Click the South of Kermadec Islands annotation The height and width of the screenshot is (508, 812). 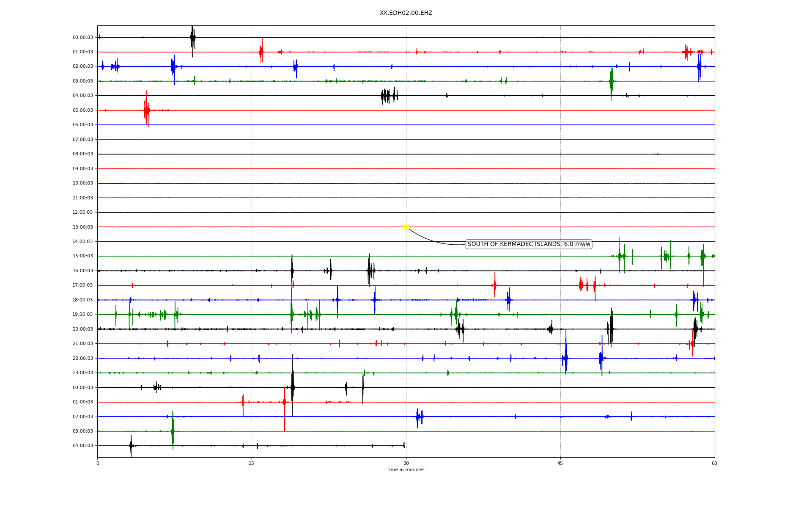pos(529,244)
